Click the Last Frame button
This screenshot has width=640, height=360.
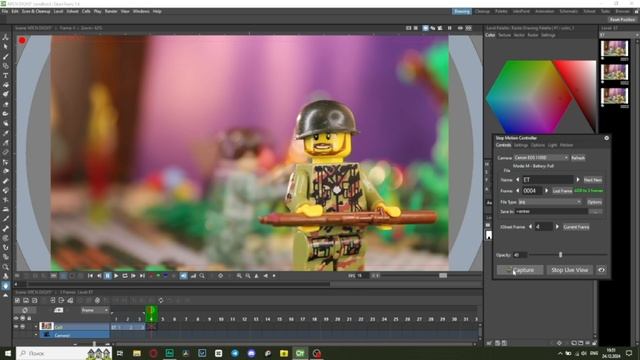pos(562,191)
